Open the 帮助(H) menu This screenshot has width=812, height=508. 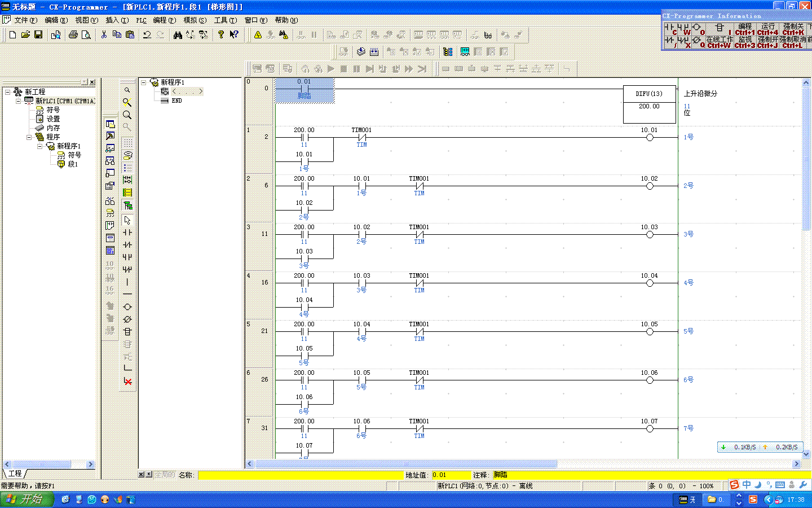[286, 20]
